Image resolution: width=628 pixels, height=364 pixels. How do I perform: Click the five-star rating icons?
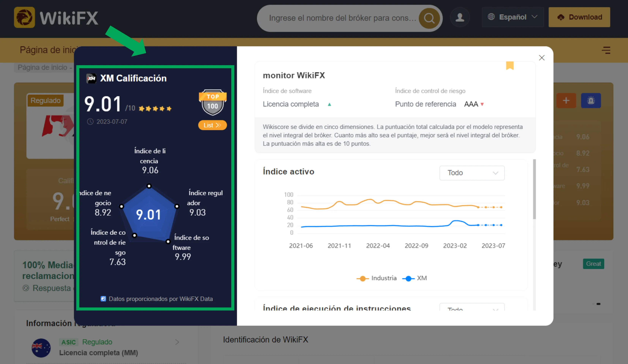click(155, 109)
